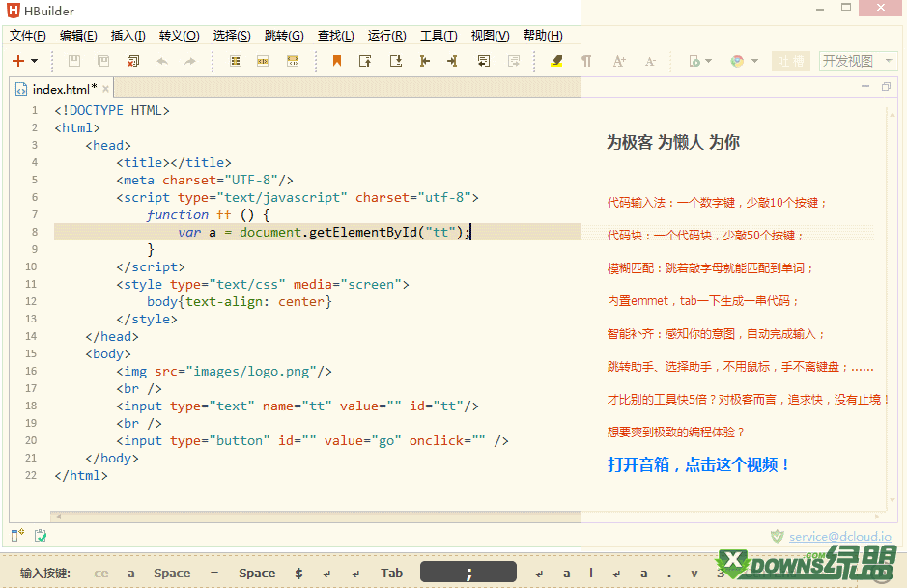
Task: Toggle the yellow highlighter marker icon
Action: coord(556,61)
